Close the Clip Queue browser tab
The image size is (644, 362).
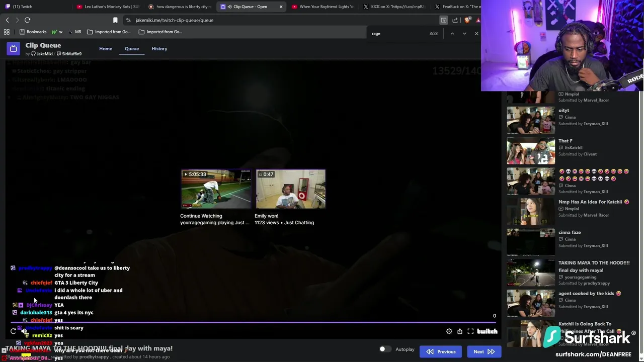pyautogui.click(x=281, y=7)
